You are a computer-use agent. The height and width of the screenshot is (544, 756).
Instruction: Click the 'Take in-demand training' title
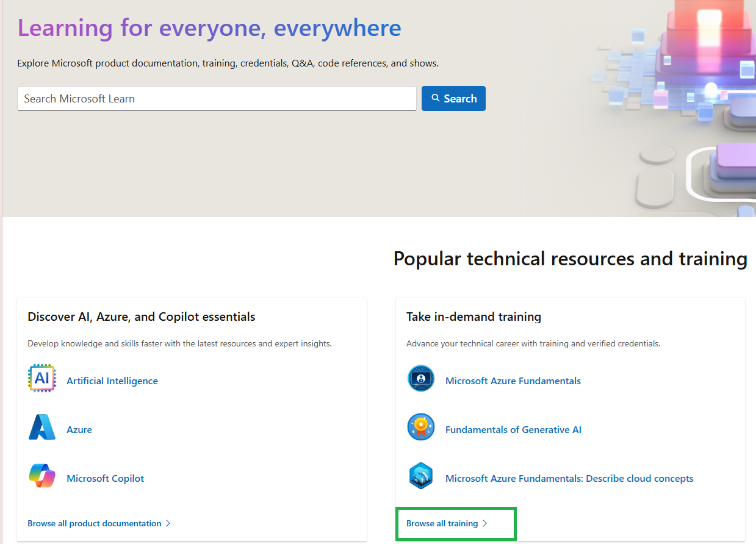tap(473, 317)
